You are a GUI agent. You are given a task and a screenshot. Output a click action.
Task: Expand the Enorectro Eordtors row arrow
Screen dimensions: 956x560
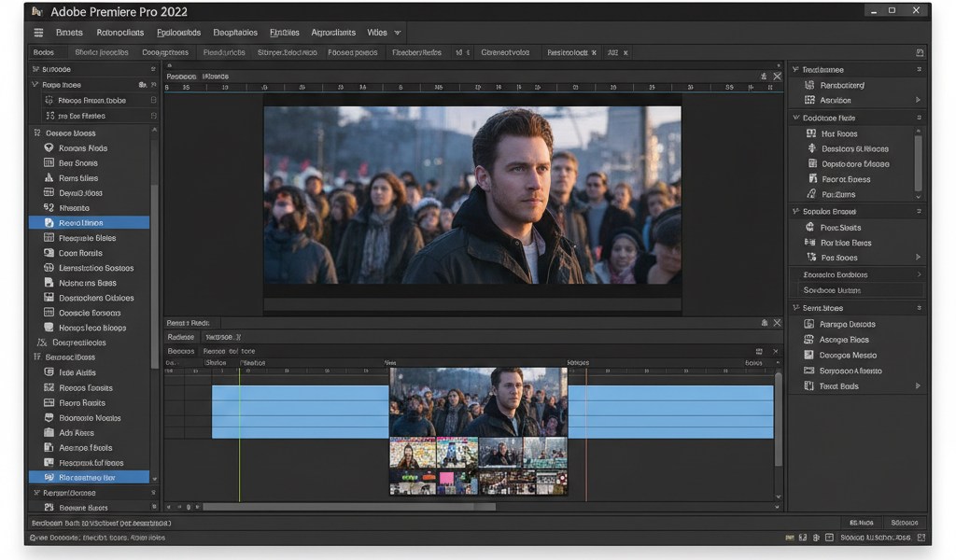(x=919, y=274)
